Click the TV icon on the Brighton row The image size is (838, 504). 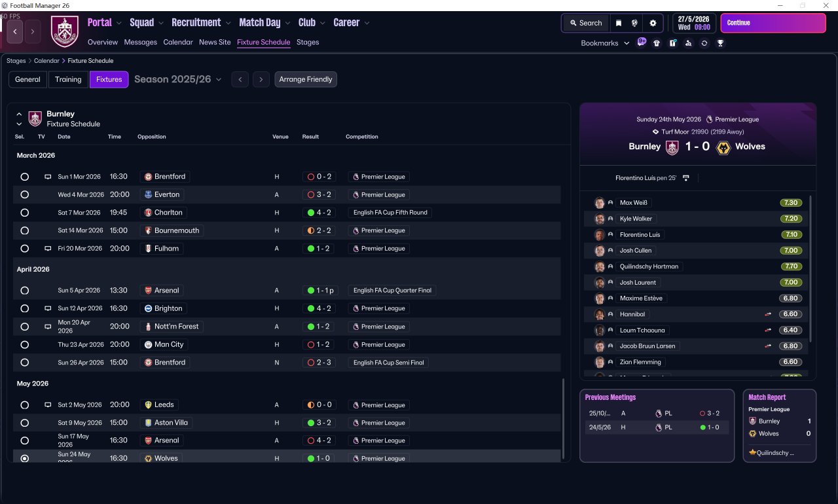coord(48,308)
